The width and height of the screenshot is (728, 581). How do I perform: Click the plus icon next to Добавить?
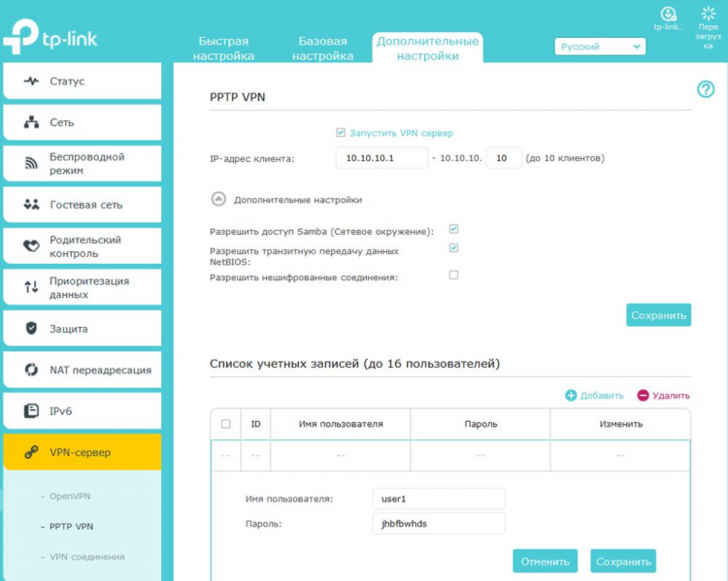(x=571, y=396)
